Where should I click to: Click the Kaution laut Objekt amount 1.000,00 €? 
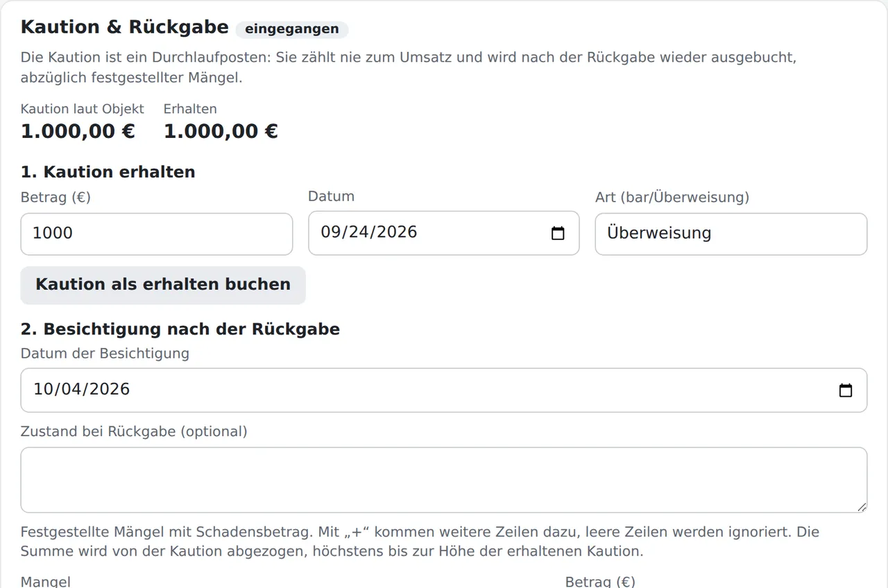pyautogui.click(x=78, y=131)
